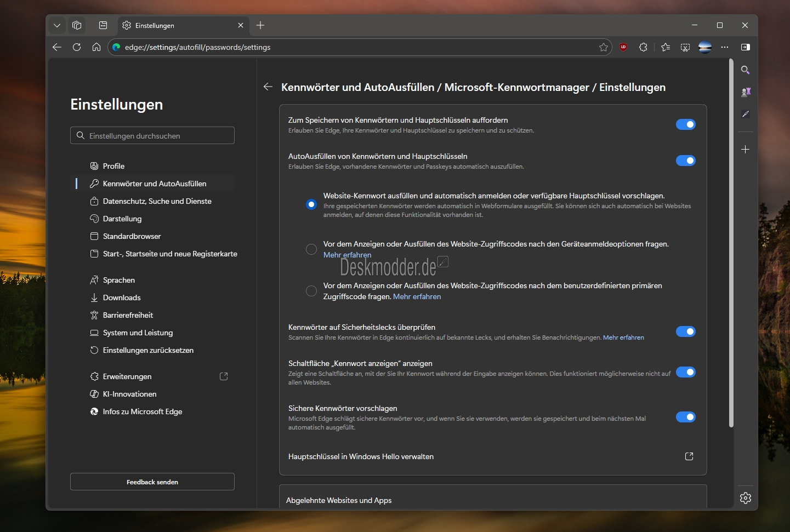Open 'Downloads' in settings sidebar
Image resolution: width=790 pixels, height=532 pixels.
122,298
